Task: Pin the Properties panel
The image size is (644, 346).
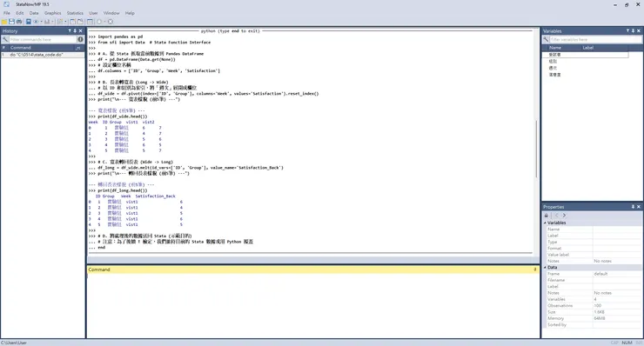Action: click(633, 207)
